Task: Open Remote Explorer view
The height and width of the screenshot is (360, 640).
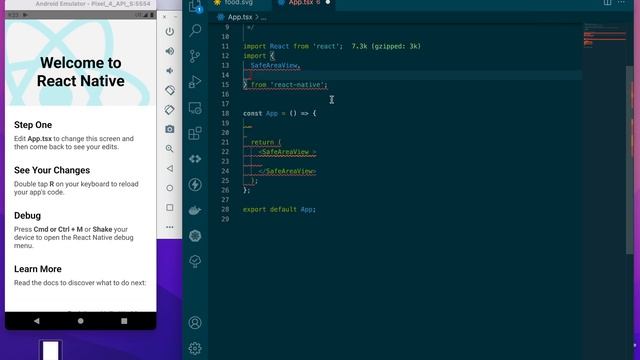Action: [195, 108]
